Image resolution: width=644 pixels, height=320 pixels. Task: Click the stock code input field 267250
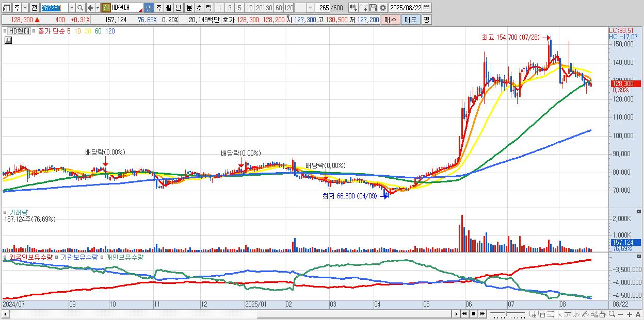pos(54,8)
